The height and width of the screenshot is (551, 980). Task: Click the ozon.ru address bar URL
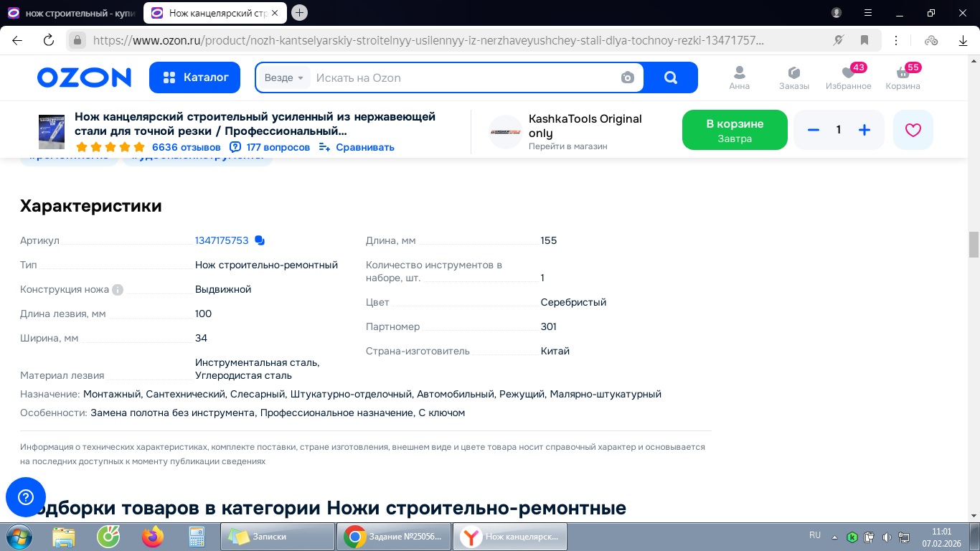(428, 40)
